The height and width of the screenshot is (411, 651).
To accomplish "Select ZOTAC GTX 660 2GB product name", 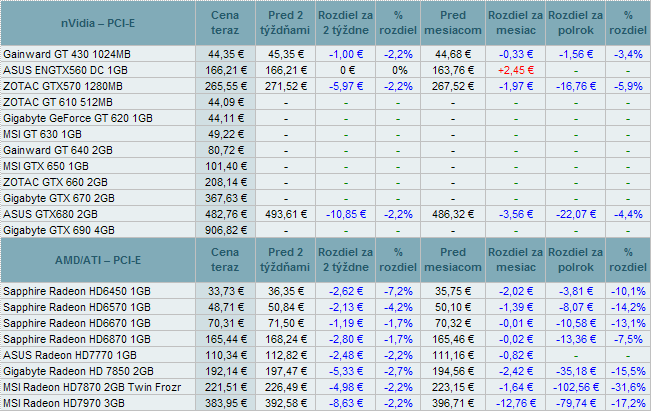I will 55,182.
